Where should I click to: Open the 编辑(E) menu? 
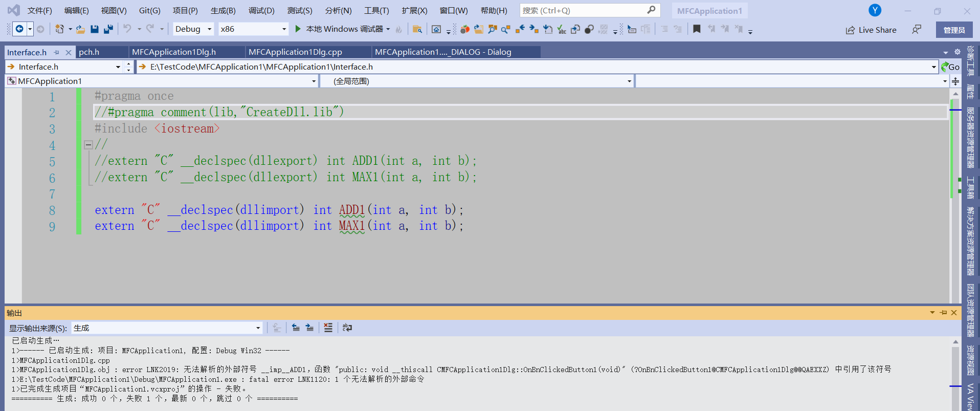(x=76, y=10)
